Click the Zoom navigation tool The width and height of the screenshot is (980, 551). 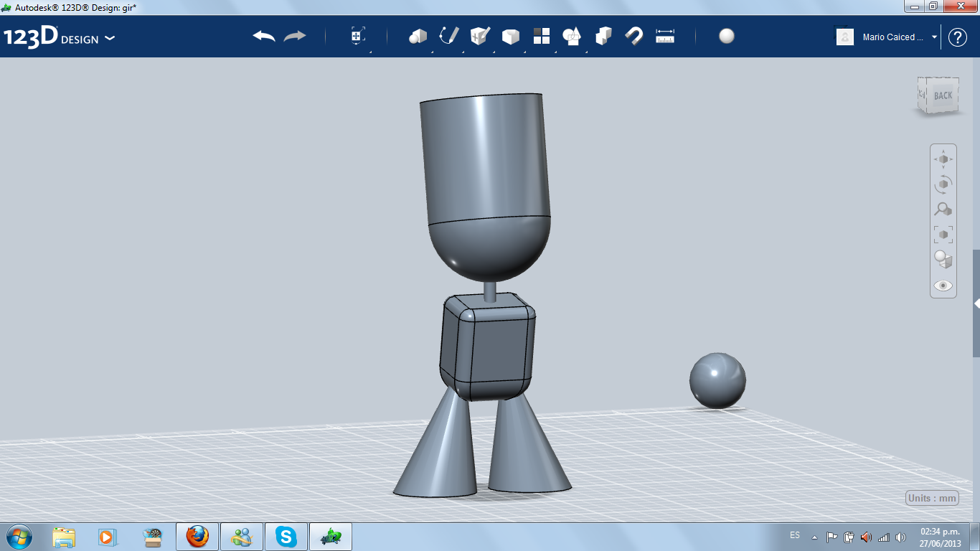pyautogui.click(x=943, y=209)
